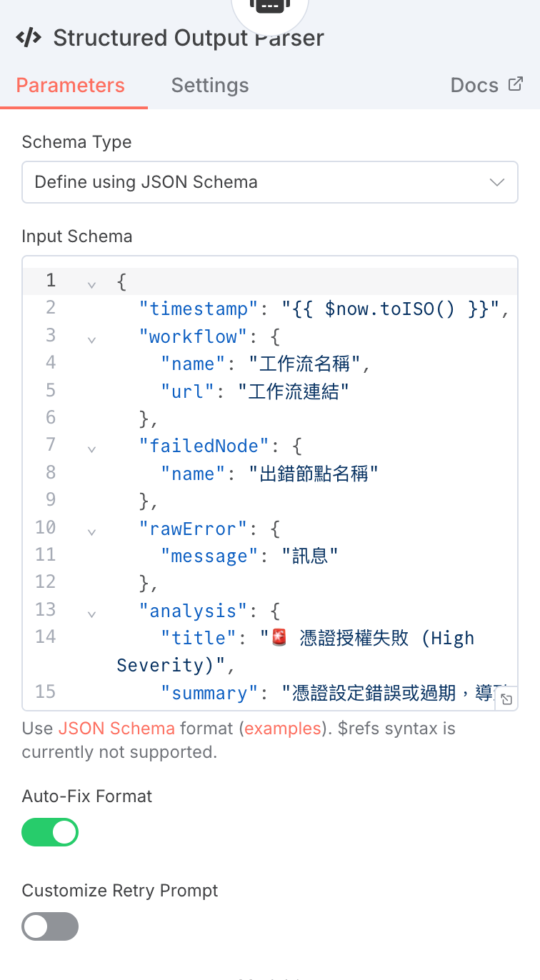This screenshot has width=540, height=980.
Task: Click the robot node icon at top
Action: click(270, 6)
